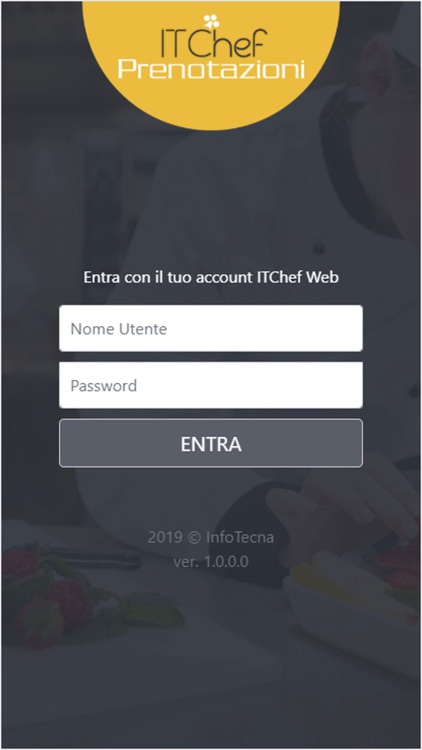
Task: Click the flower icon above ITChef logo
Action: pos(211,21)
